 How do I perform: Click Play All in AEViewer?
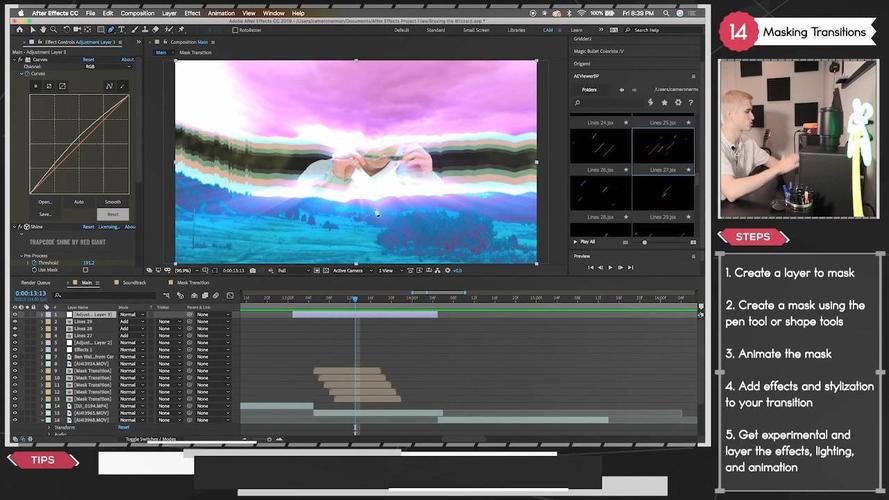pyautogui.click(x=584, y=242)
